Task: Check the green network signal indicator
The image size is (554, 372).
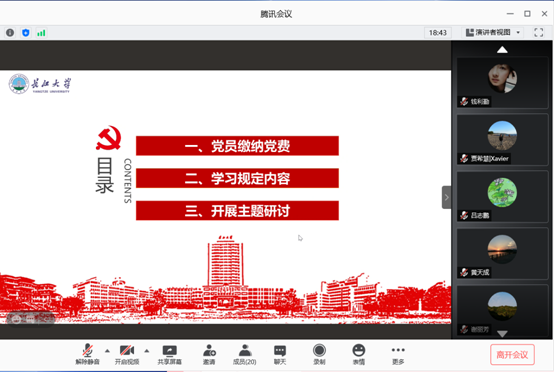Action: point(41,33)
